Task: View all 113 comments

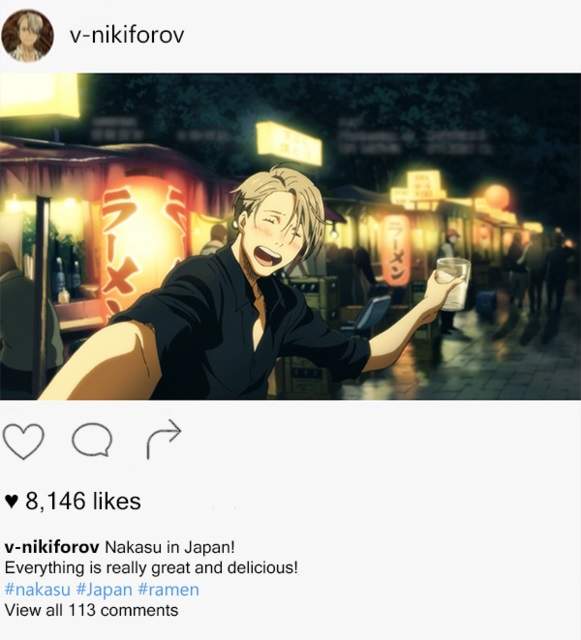Action: click(91, 611)
